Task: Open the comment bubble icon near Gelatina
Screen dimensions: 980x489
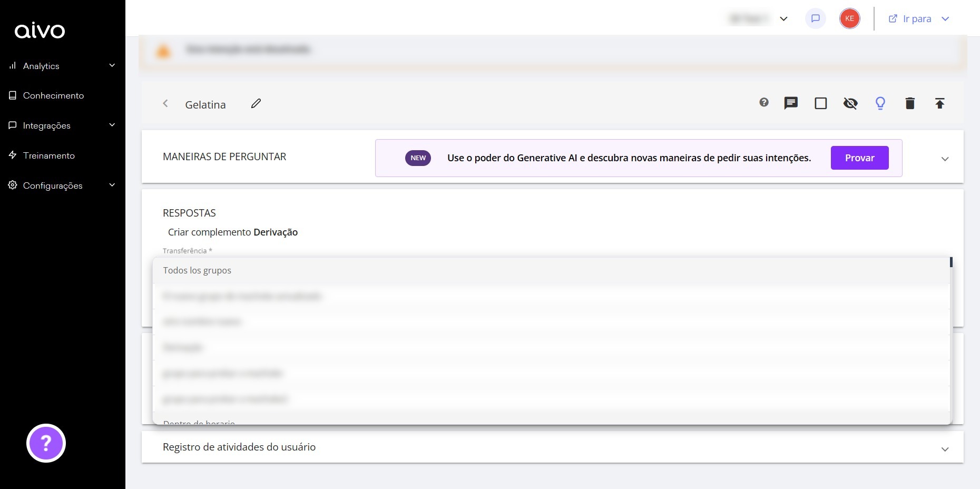Action: 791,103
